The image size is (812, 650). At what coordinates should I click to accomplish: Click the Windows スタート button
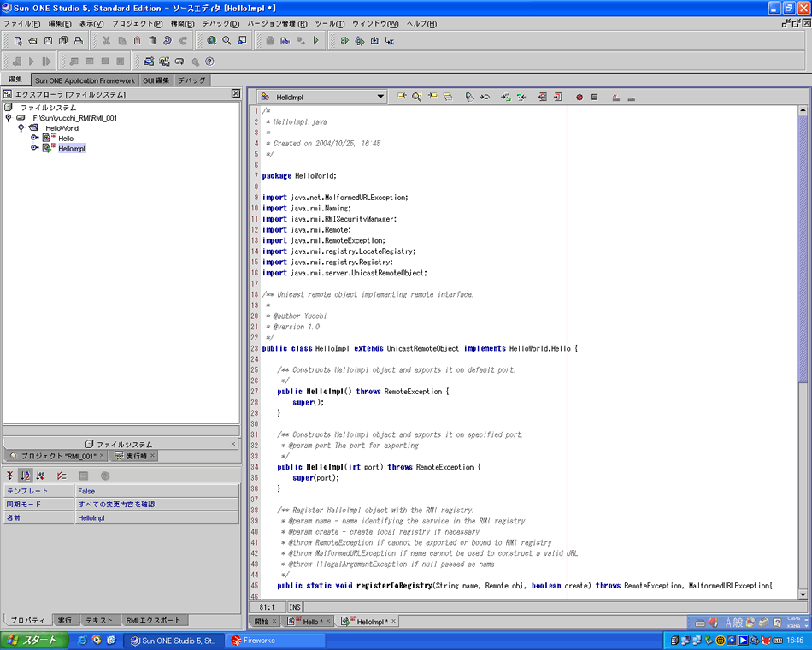coord(32,640)
